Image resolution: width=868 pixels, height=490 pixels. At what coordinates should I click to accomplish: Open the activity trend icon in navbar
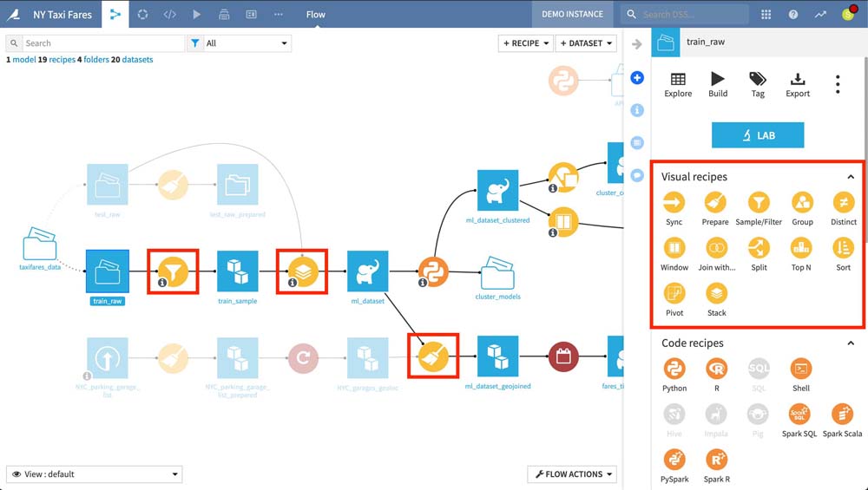tap(820, 15)
